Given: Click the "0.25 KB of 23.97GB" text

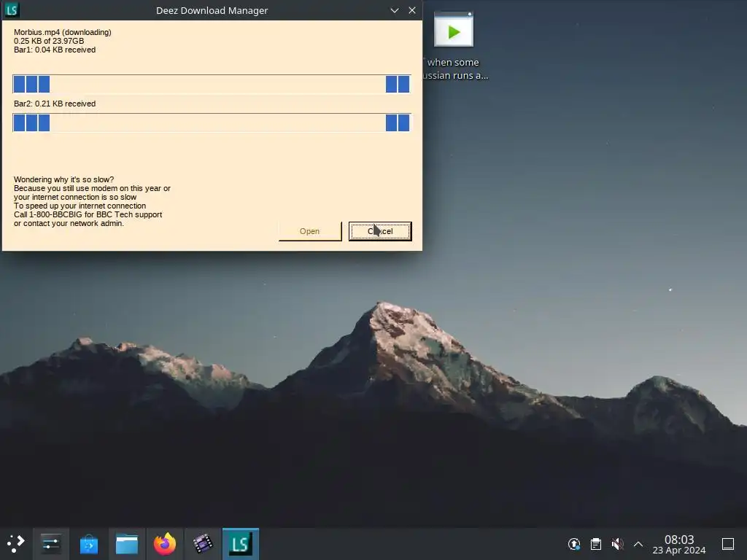Looking at the screenshot, I should 49,41.
